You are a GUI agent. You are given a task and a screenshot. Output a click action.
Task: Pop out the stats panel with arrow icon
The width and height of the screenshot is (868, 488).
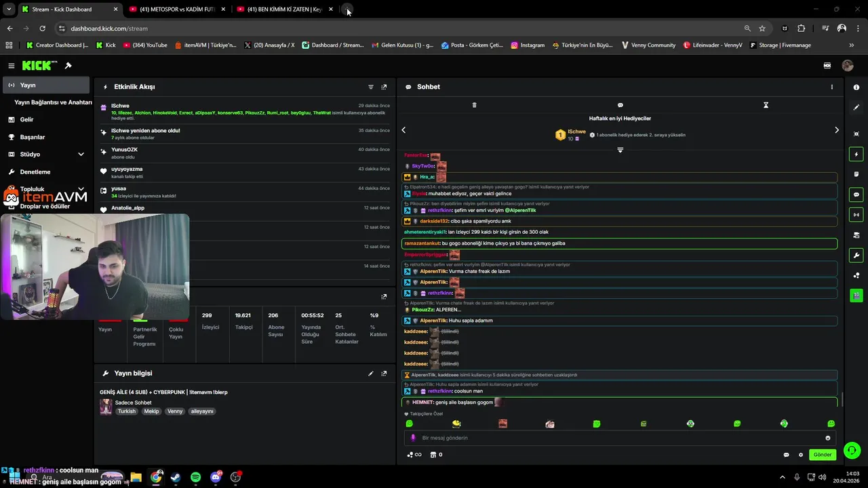click(x=384, y=296)
